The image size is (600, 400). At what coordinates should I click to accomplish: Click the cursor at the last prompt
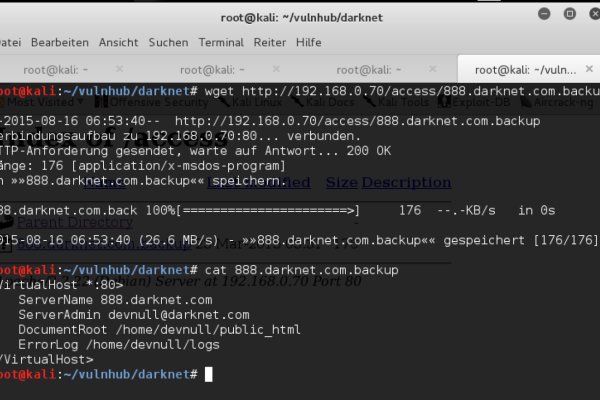pyautogui.click(x=208, y=374)
